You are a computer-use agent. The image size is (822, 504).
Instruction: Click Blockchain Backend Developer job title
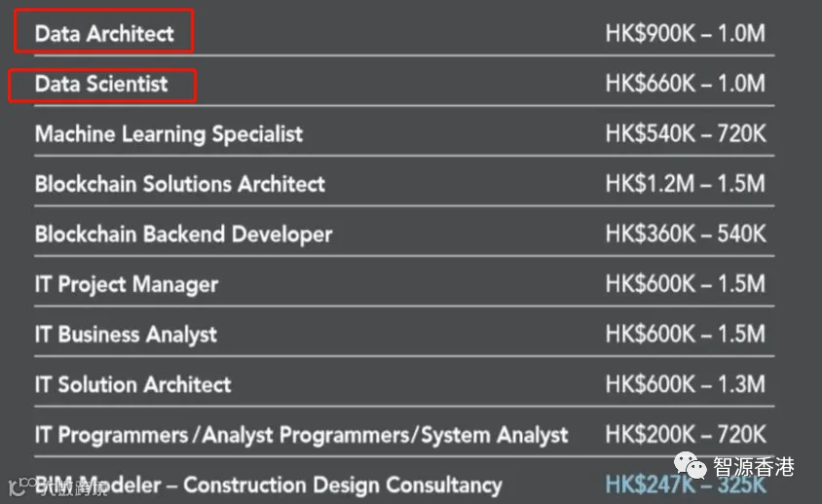[x=183, y=234]
